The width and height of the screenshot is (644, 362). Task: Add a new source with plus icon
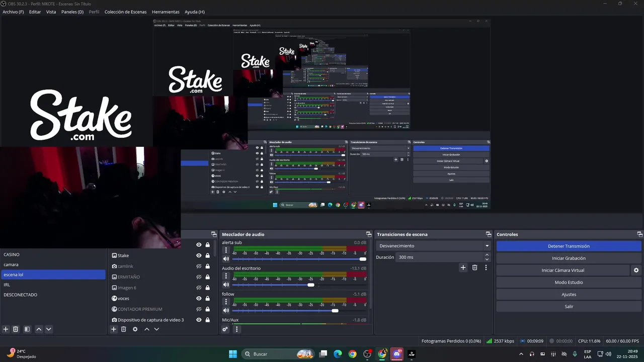click(114, 329)
